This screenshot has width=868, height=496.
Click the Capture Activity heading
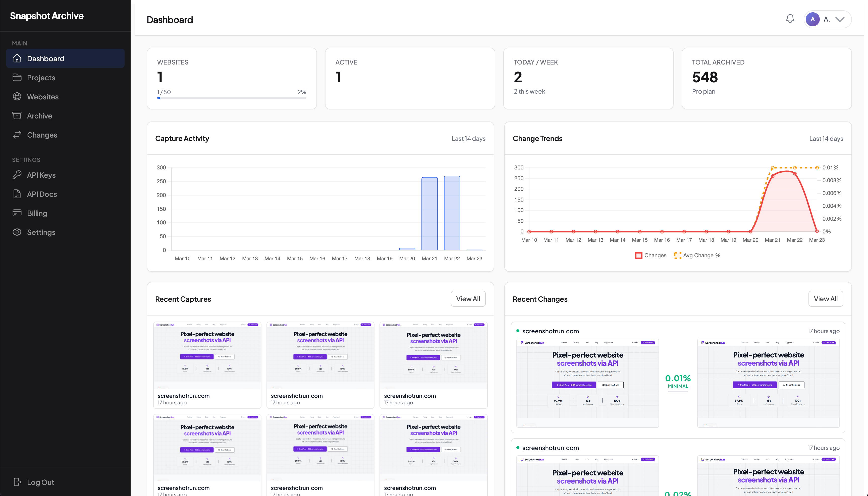(182, 138)
